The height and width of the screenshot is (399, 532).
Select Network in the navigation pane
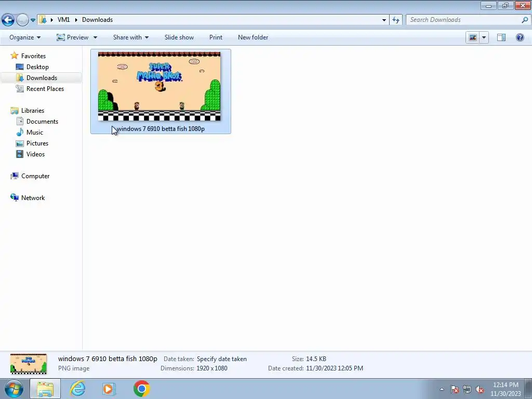pyautogui.click(x=33, y=198)
